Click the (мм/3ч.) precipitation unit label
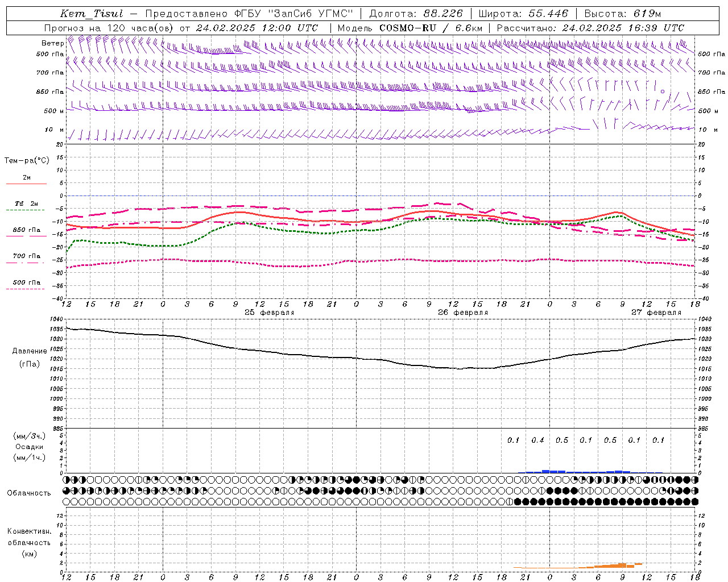 click(30, 436)
